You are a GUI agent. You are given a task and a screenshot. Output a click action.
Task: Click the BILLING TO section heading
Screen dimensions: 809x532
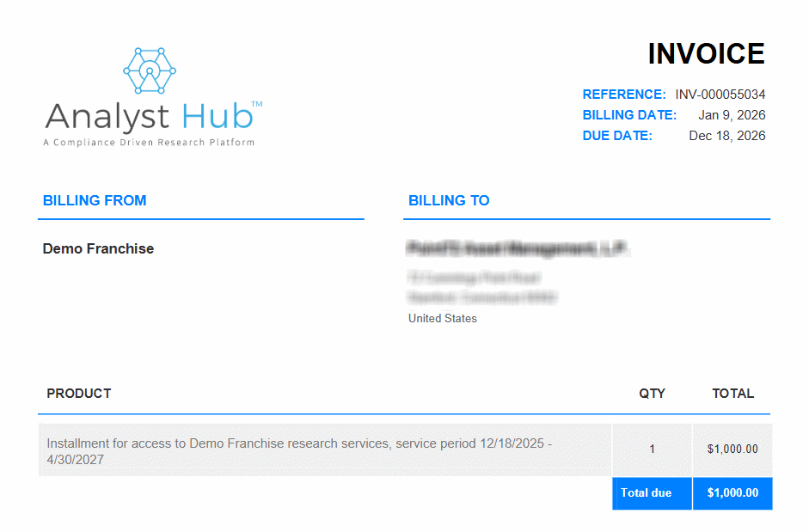tap(449, 200)
